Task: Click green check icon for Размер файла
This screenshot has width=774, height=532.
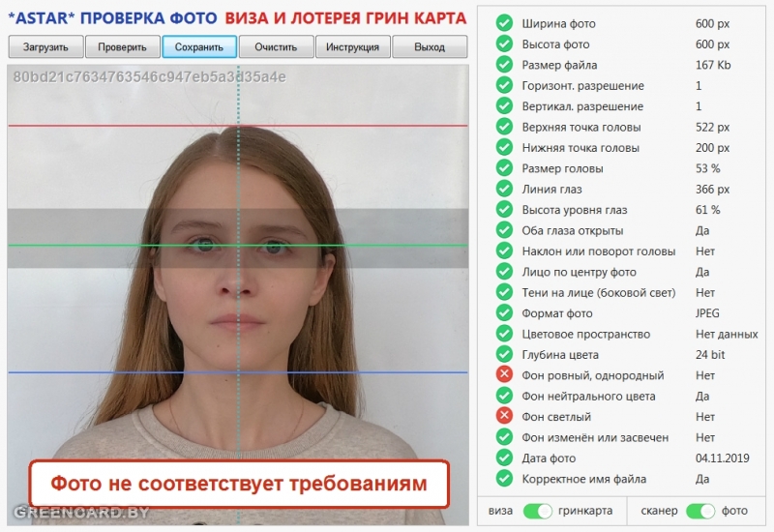Action: 504,65
